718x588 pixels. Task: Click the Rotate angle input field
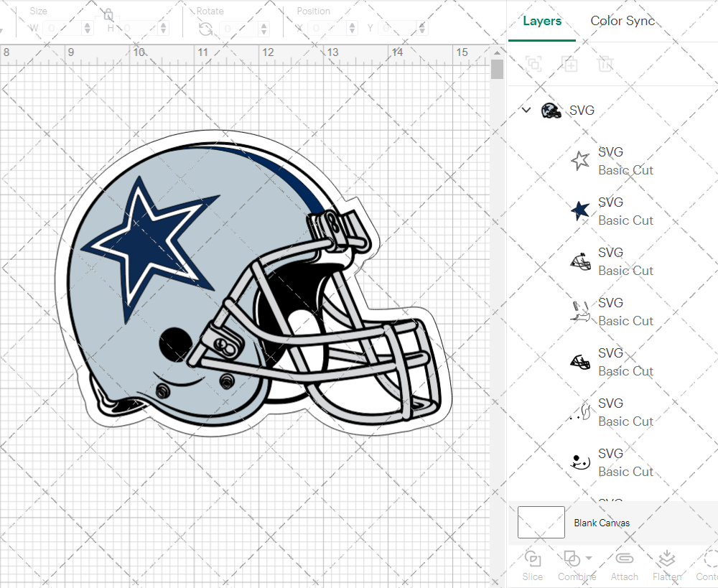(239, 29)
